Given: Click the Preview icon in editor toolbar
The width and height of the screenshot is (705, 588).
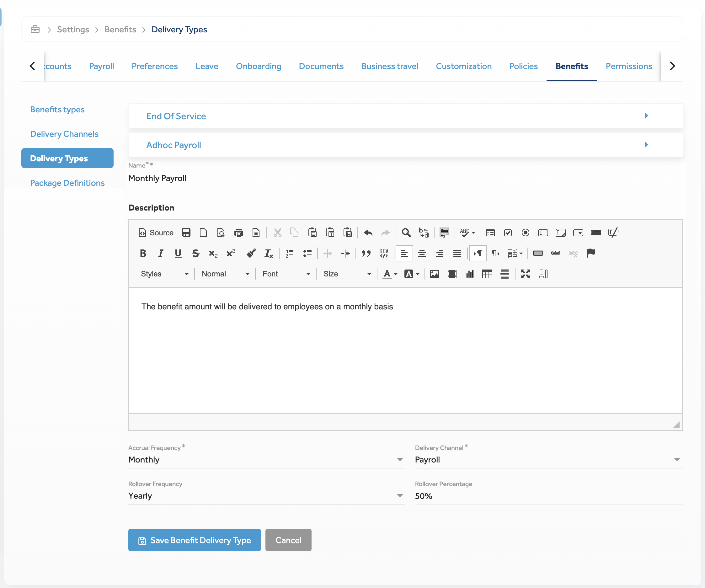Looking at the screenshot, I should tap(221, 233).
